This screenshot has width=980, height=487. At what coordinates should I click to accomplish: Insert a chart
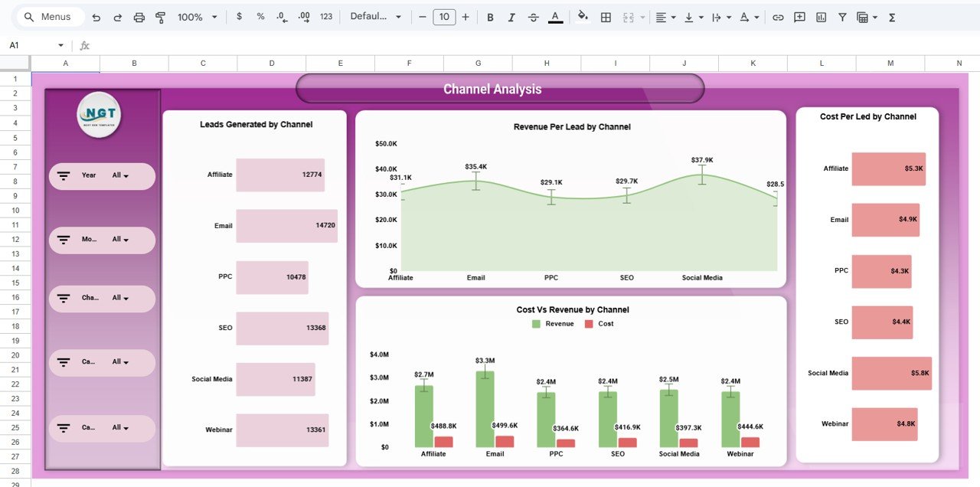pos(821,16)
